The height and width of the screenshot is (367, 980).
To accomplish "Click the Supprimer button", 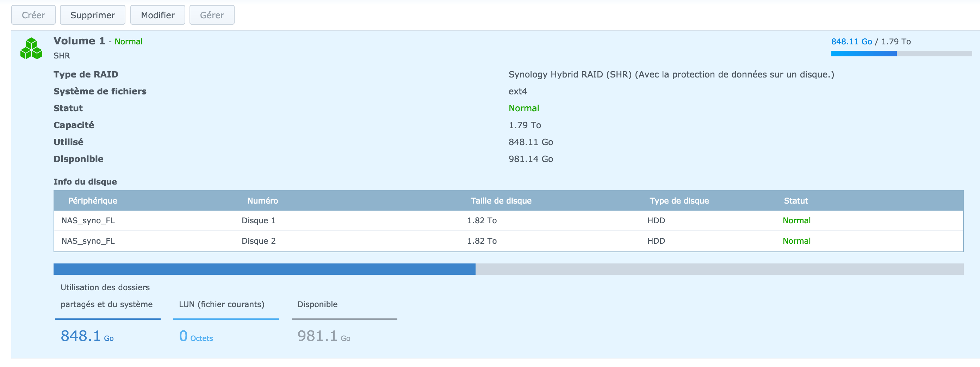I will pos(92,15).
